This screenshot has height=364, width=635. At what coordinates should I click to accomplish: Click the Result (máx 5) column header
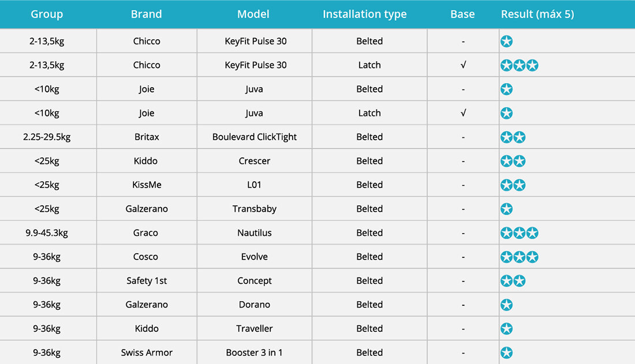537,14
